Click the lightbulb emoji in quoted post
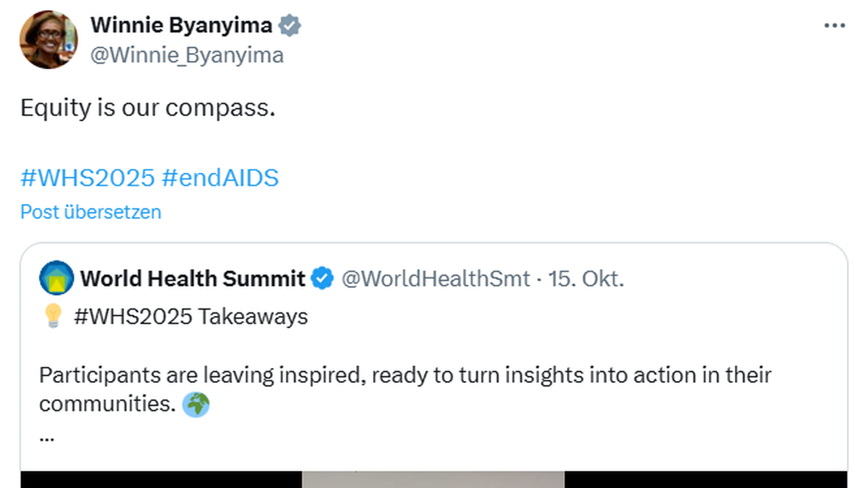This screenshot has height=488, width=868. pos(53,317)
